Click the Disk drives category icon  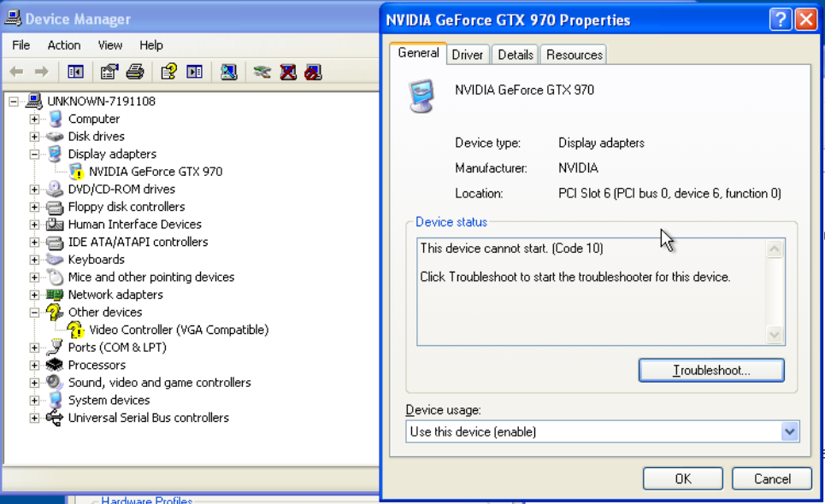pos(55,137)
